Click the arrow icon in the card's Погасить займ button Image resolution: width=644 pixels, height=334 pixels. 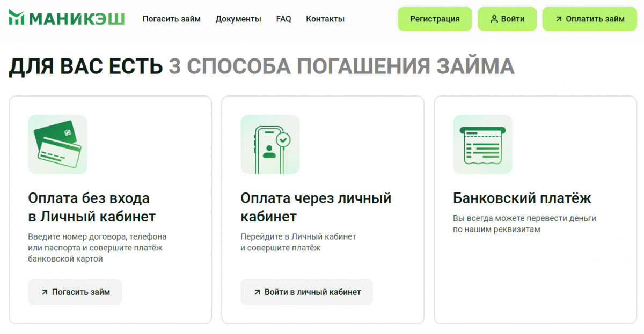tap(45, 292)
